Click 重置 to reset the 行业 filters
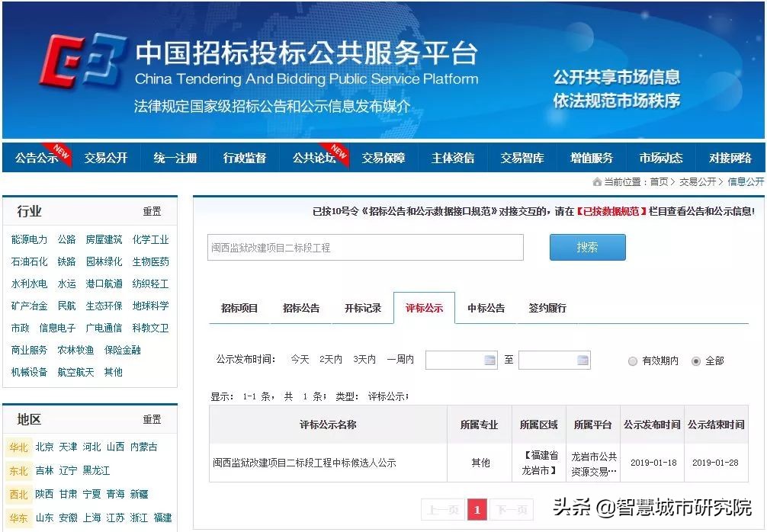Image resolution: width=767 pixels, height=532 pixels. click(151, 211)
